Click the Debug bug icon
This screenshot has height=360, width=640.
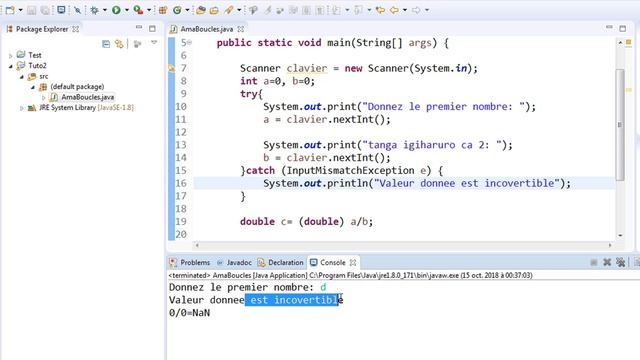coord(94,10)
